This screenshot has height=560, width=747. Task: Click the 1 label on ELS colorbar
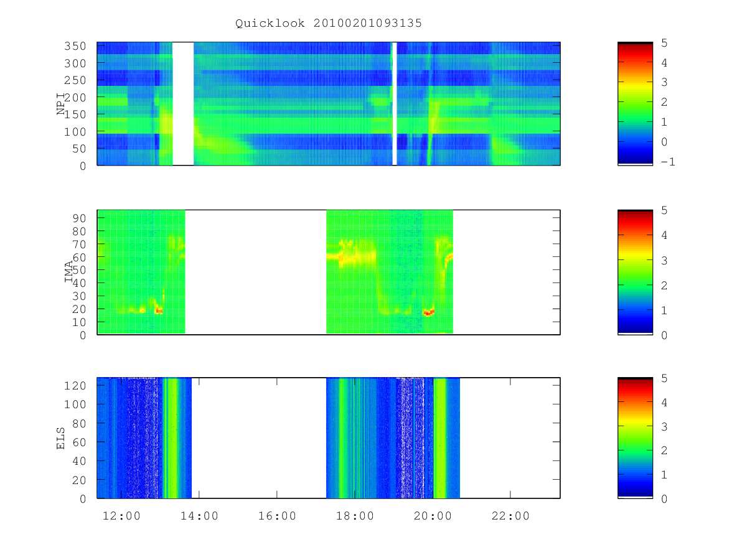point(664,475)
